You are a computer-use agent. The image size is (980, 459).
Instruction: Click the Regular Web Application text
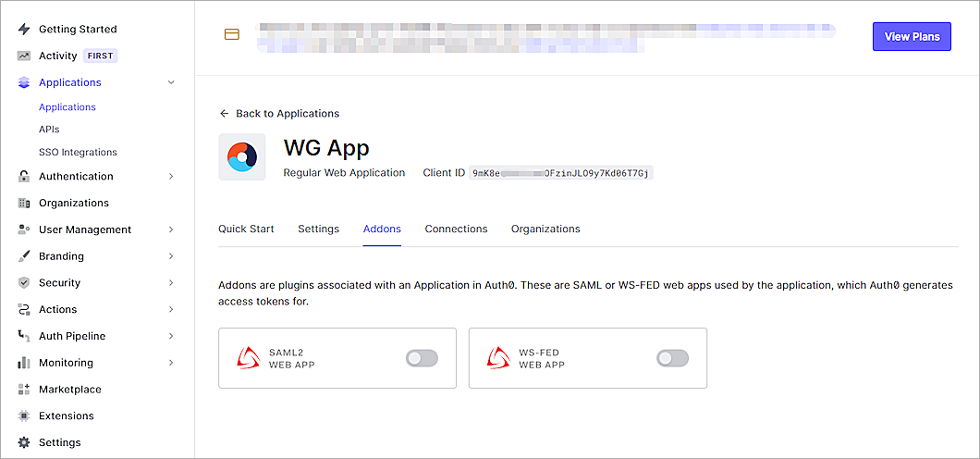pyautogui.click(x=344, y=173)
